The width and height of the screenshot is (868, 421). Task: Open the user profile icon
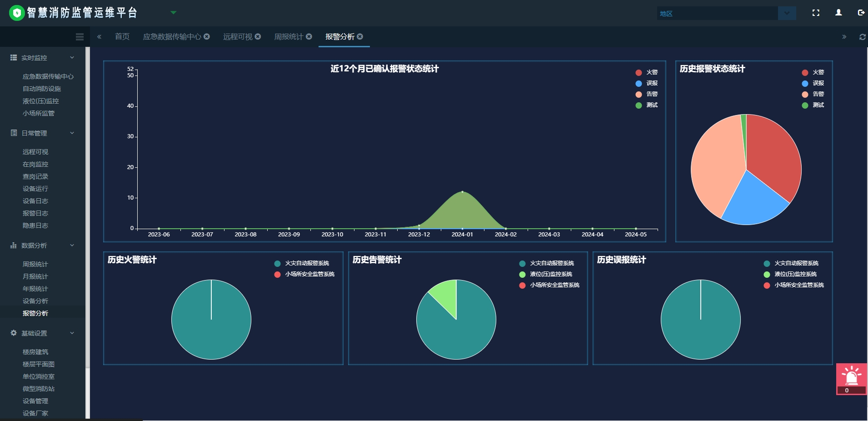tap(838, 13)
